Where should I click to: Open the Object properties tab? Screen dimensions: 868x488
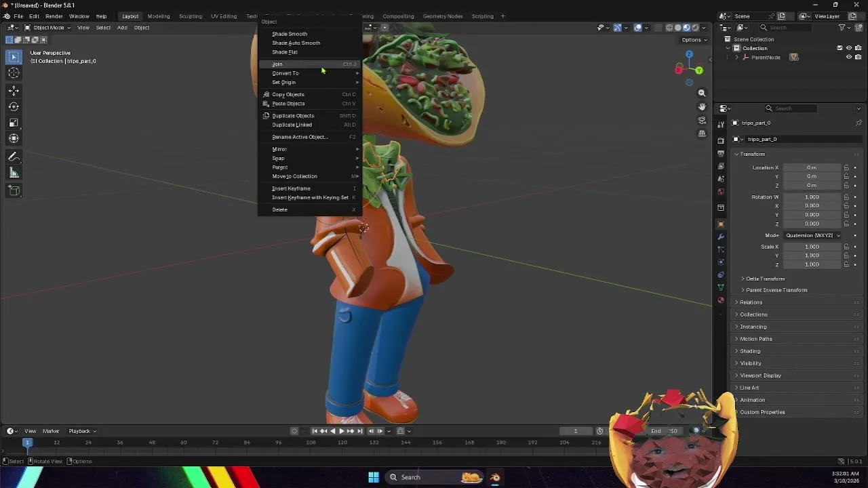tap(721, 224)
